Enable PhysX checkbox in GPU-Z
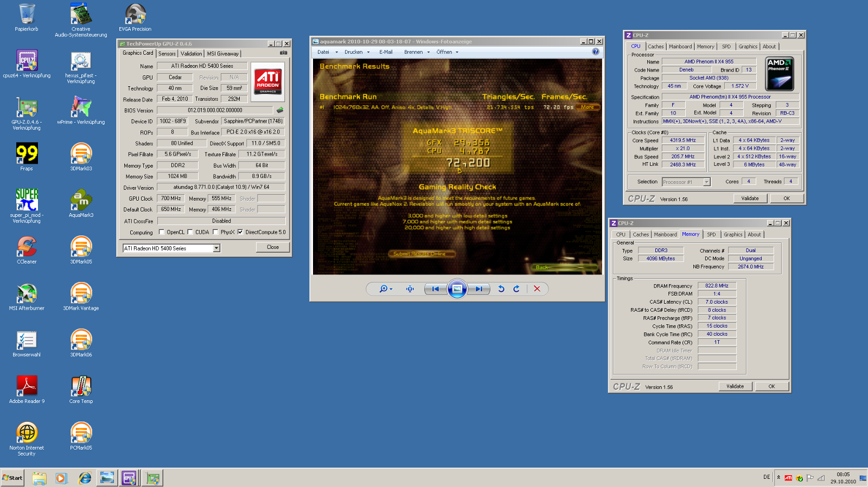The width and height of the screenshot is (868, 487). point(215,232)
